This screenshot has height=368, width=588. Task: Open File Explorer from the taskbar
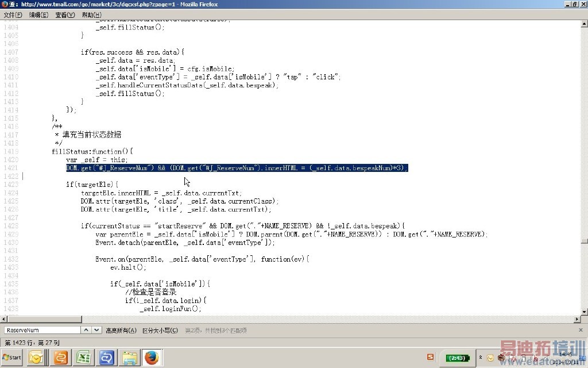click(x=130, y=358)
